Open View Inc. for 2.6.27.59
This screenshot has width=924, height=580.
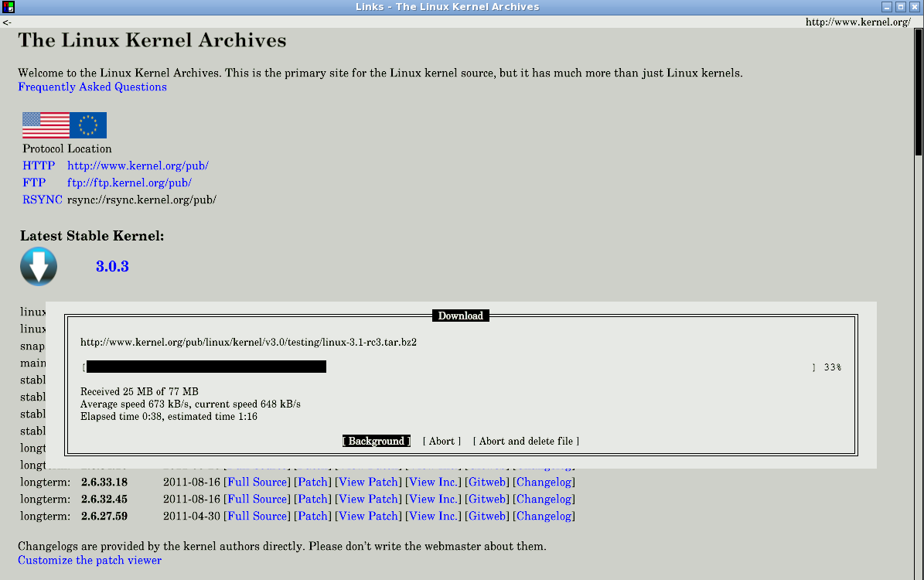[433, 517]
